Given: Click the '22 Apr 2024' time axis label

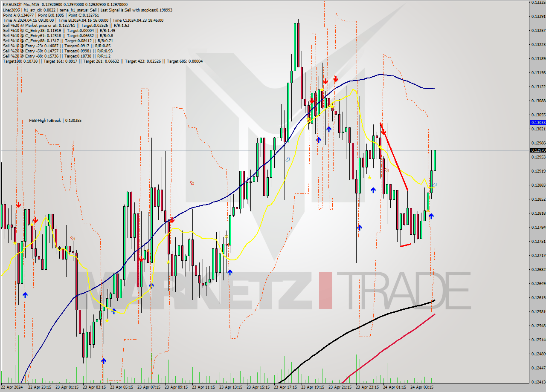Looking at the screenshot, I should pos(12,387).
